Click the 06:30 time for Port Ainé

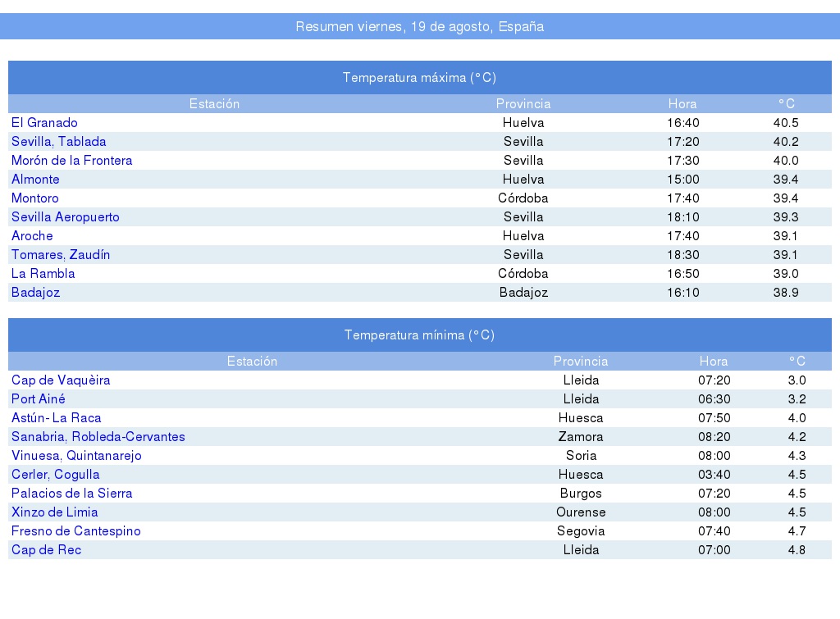click(x=714, y=399)
